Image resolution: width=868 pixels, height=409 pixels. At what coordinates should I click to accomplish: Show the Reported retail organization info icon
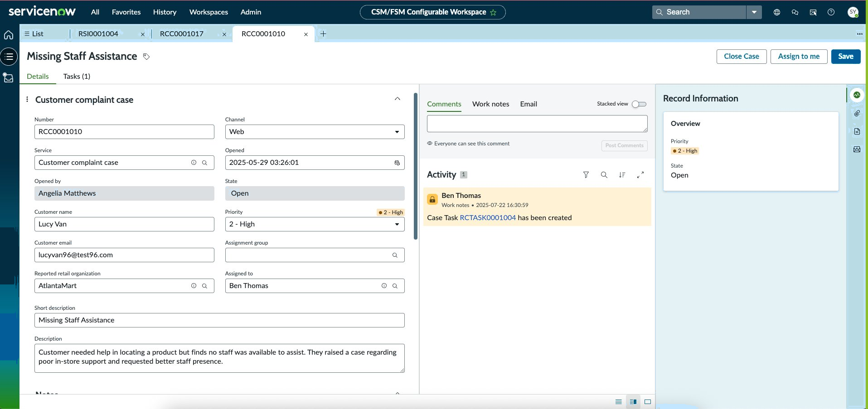[x=194, y=286]
